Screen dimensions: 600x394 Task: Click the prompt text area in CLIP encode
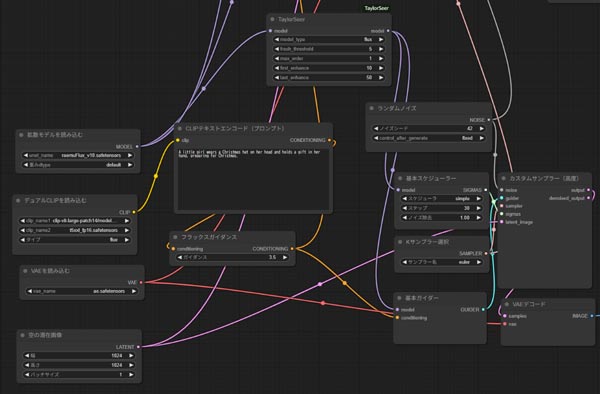click(253, 179)
